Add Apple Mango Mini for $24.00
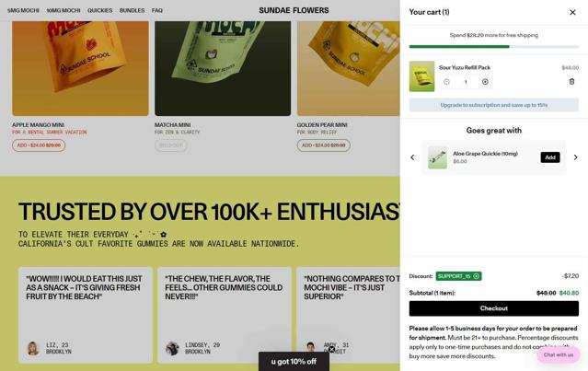The height and width of the screenshot is (371, 588). [39, 145]
